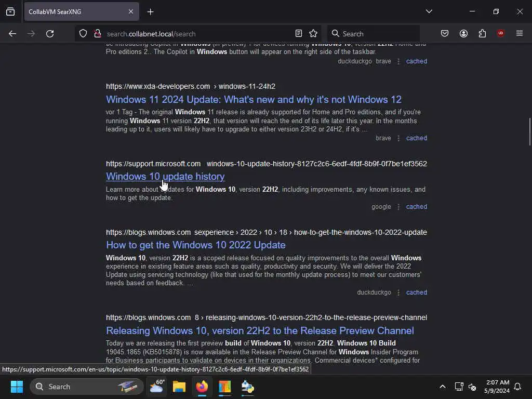Click the page vertical scrollbar thumb
Image resolution: width=532 pixels, height=399 pixels.
tap(529, 131)
